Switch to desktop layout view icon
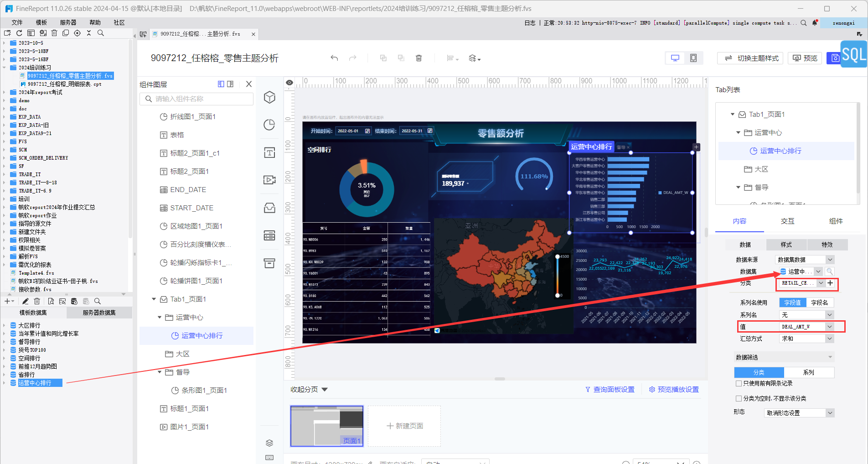The height and width of the screenshot is (464, 868). pos(675,58)
